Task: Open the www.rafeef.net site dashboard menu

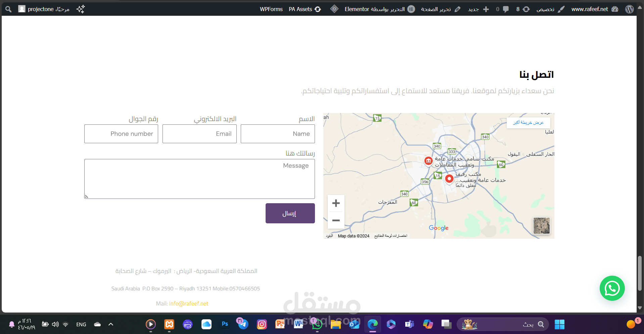Action: (x=595, y=9)
